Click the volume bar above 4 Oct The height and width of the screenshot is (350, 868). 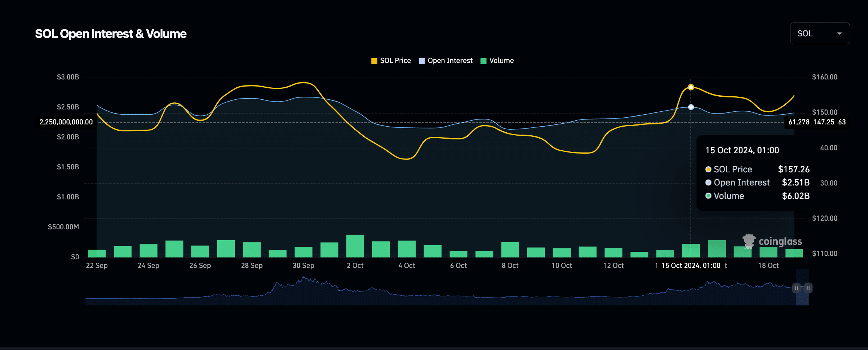click(x=407, y=249)
